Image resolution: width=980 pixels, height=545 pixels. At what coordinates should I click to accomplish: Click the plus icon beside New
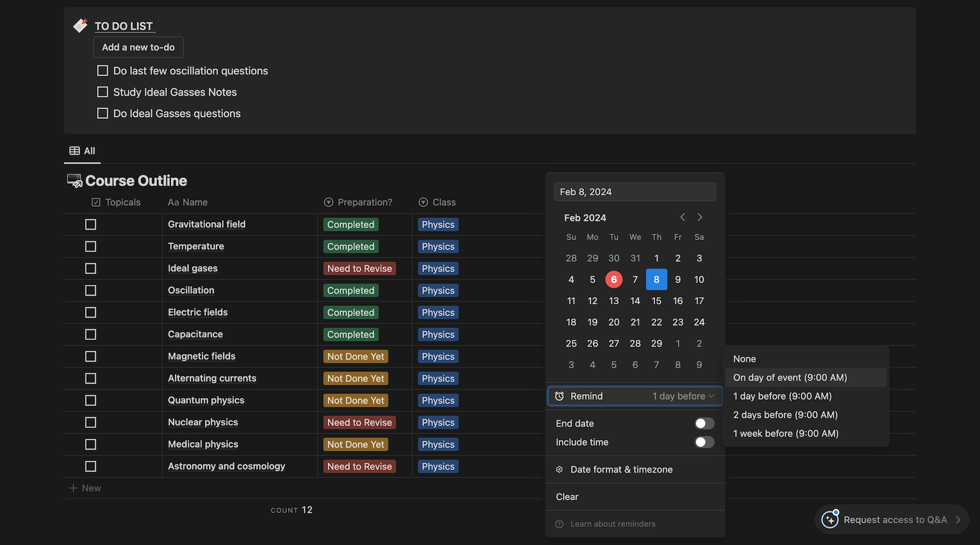click(73, 488)
